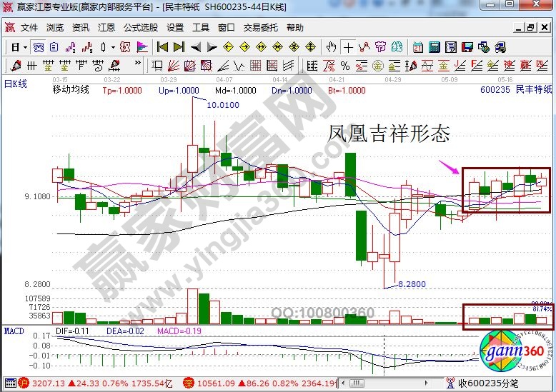Select the hand pan tool
Viewport: 556px width, 392px height.
[331, 47]
